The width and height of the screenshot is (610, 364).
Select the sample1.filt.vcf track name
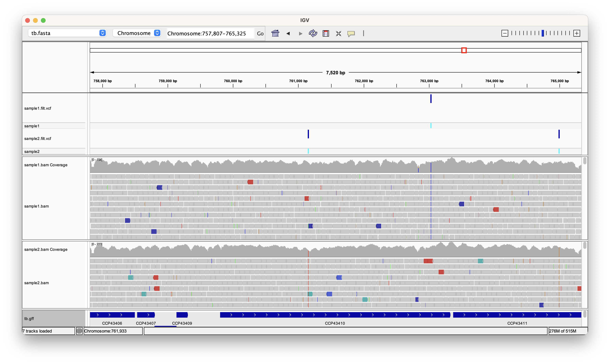(38, 108)
